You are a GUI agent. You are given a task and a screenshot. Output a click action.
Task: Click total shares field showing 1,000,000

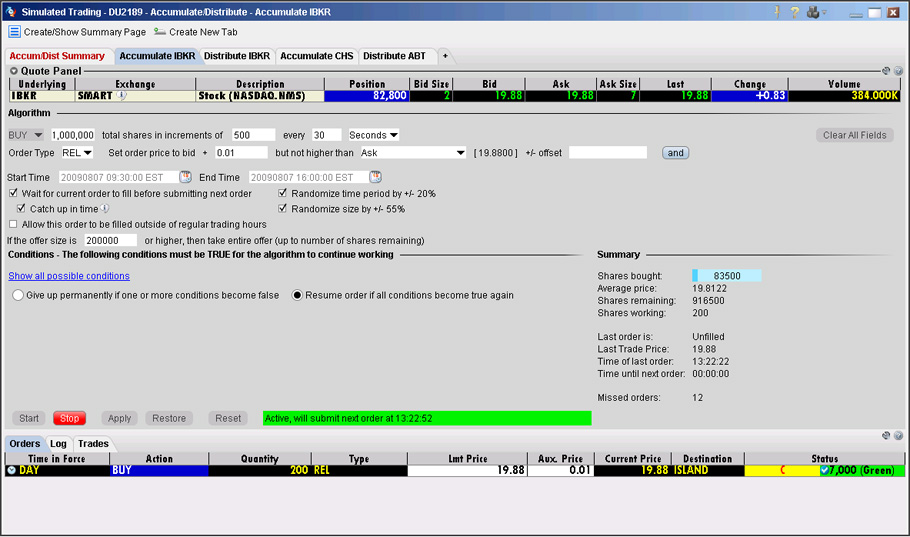pos(73,135)
